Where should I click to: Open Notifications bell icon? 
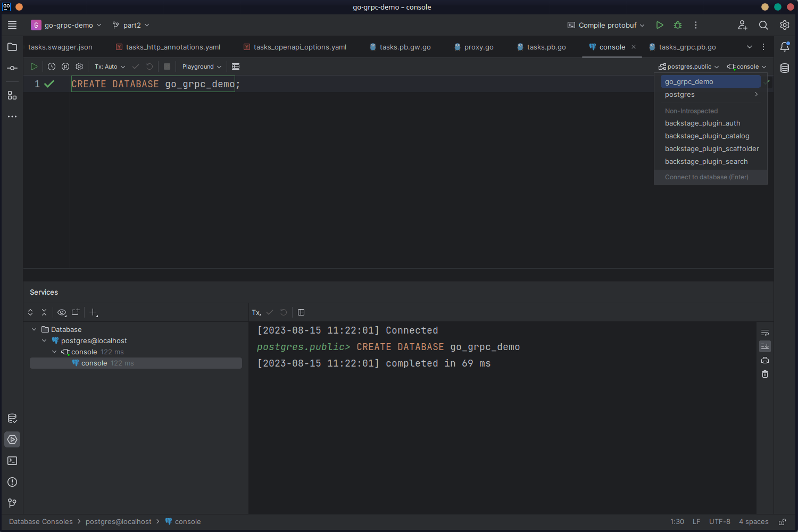point(785,47)
